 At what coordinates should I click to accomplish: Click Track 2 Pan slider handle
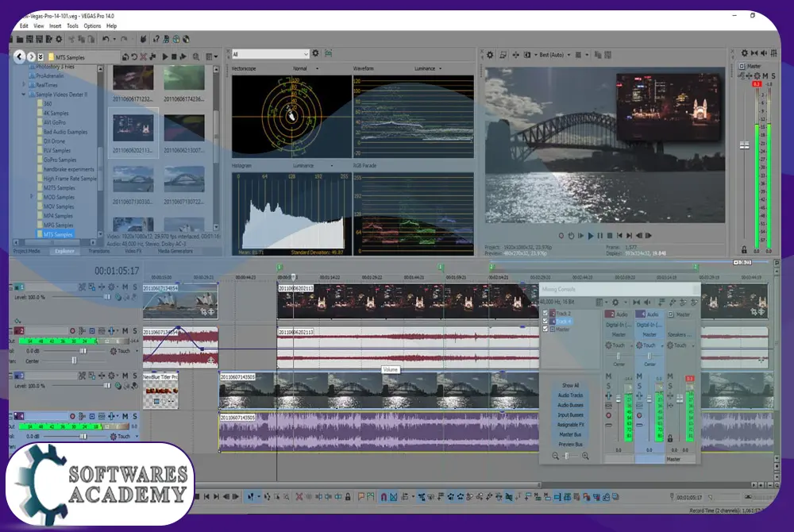(x=74, y=360)
